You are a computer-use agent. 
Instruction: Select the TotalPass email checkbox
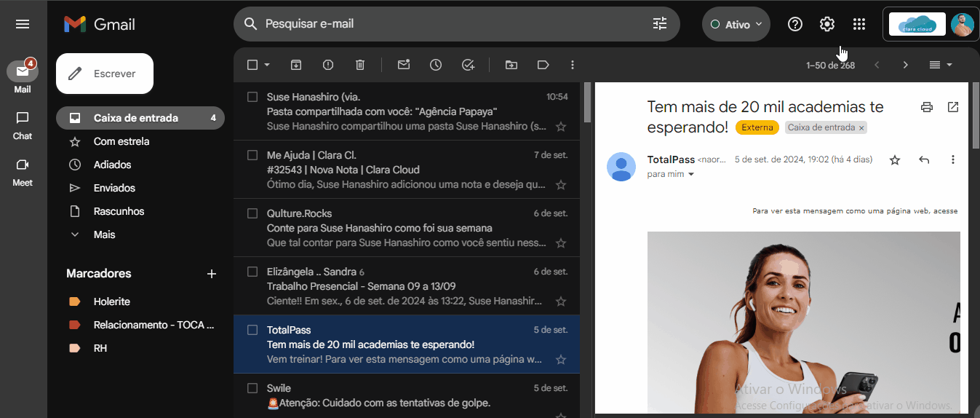point(252,330)
